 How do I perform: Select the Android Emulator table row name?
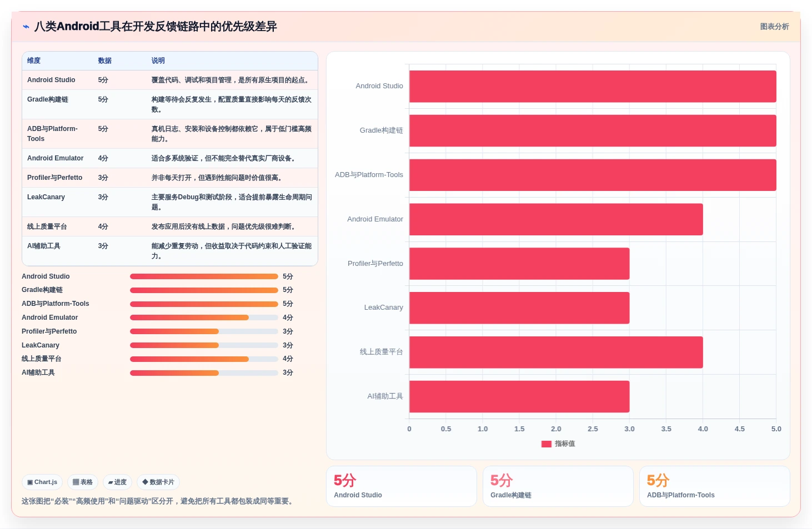coord(56,158)
